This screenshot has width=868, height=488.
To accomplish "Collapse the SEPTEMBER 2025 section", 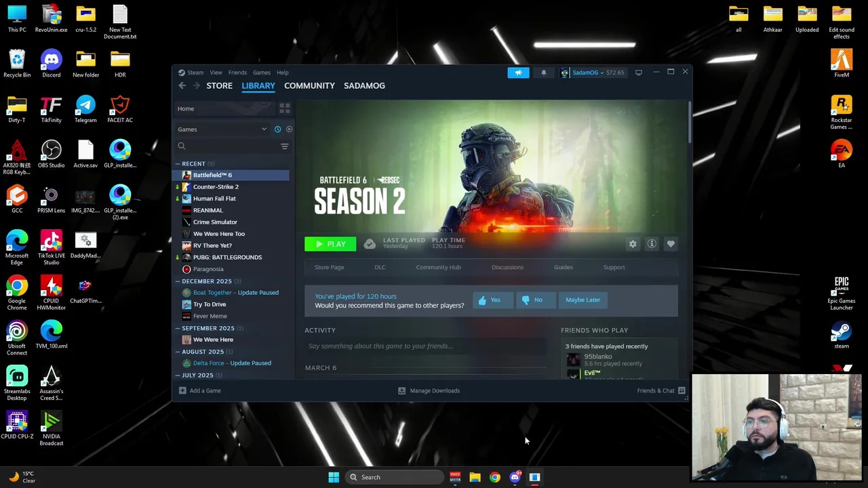I will coord(178,328).
